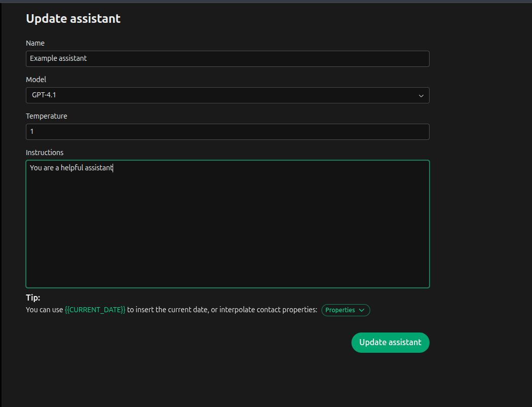The height and width of the screenshot is (407, 532).
Task: Click the Name input field
Action: click(227, 59)
